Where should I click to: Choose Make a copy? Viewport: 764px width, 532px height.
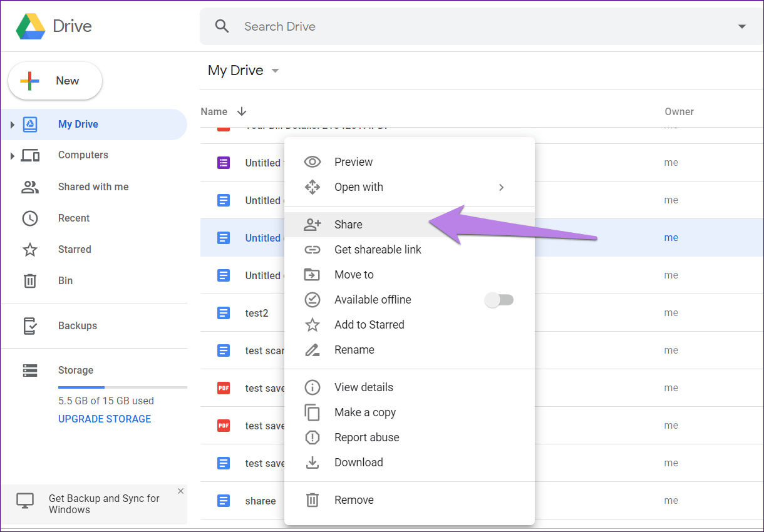410,412
